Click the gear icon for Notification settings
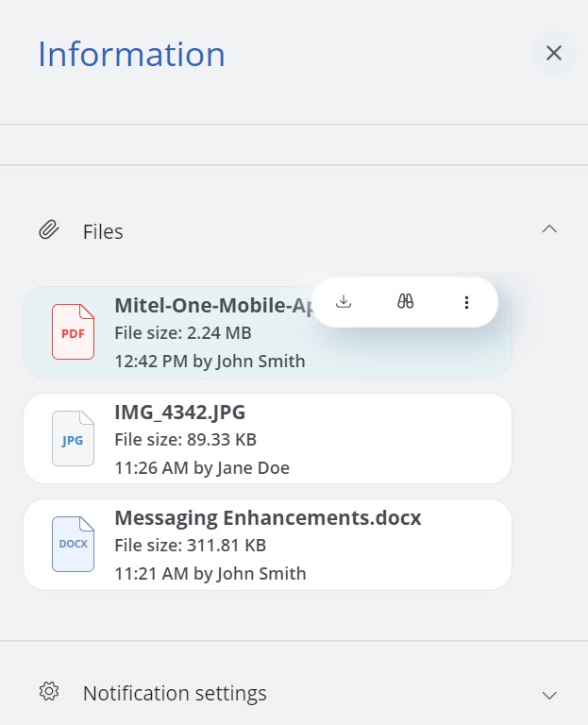Image resolution: width=588 pixels, height=725 pixels. coord(49,692)
